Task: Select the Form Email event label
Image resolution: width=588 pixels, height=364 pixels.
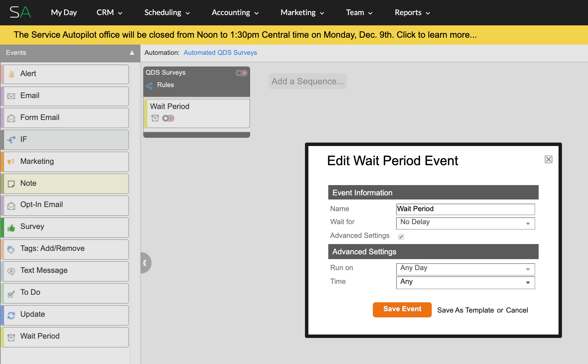Action: [40, 118]
